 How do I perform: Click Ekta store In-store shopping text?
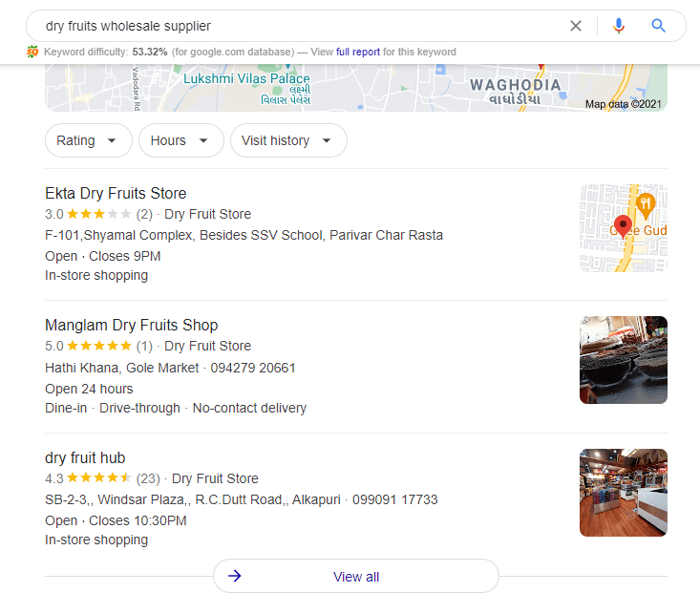(x=96, y=276)
